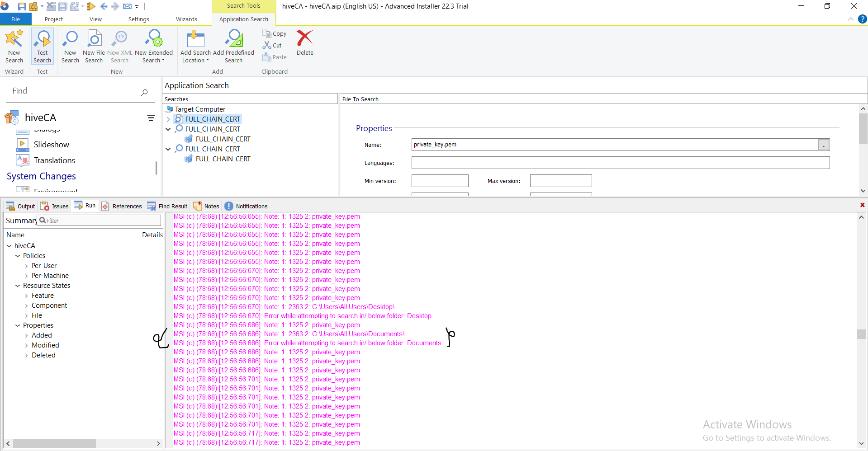Open the Notifications tab
The height and width of the screenshot is (451, 868).
click(247, 206)
